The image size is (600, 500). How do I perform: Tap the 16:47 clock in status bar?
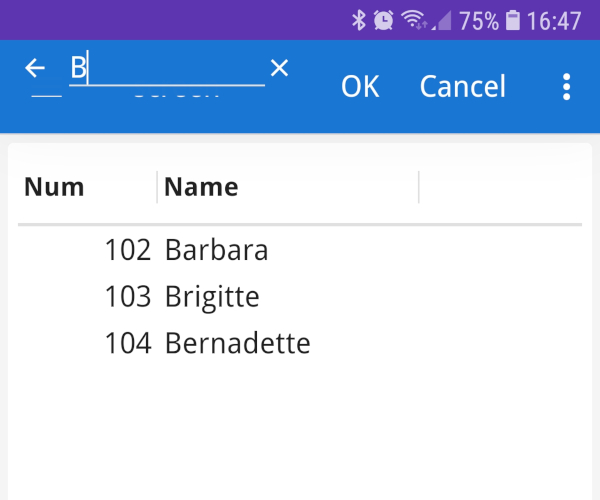[554, 21]
